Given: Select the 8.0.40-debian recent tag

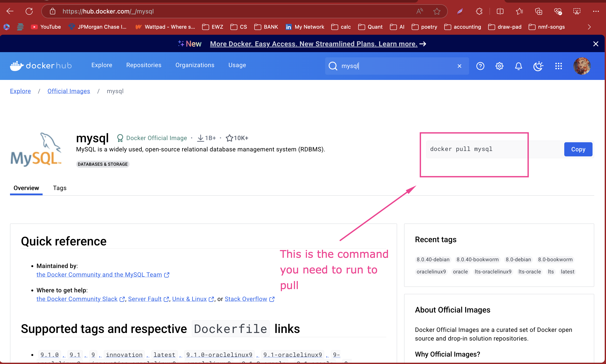Looking at the screenshot, I should (x=433, y=259).
